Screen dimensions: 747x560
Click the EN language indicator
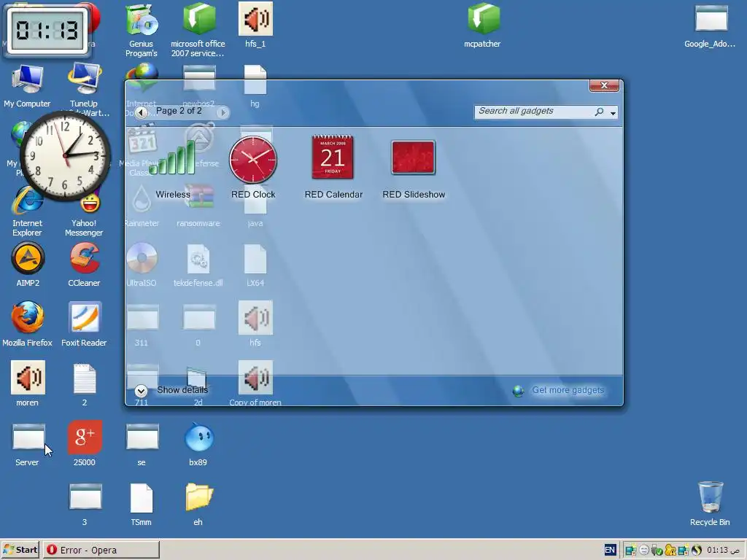[610, 550]
